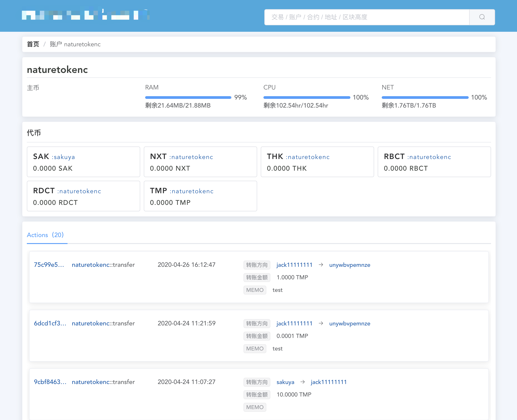Screen dimensions: 517x420
Task: Open sender sakuya in 11:07:27 transfer
Action: pyautogui.click(x=285, y=382)
